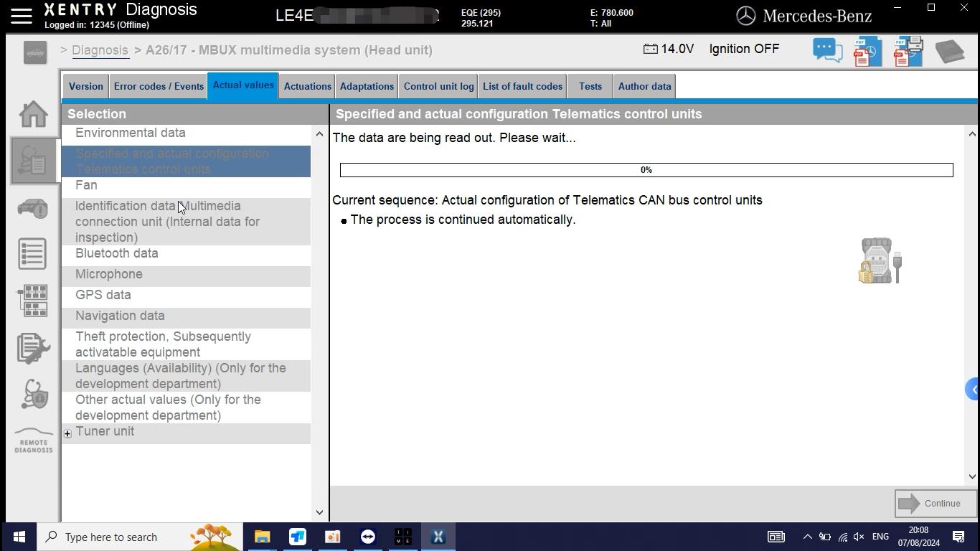The height and width of the screenshot is (551, 980).
Task: Click the Ignition OFF status text
Action: [744, 49]
